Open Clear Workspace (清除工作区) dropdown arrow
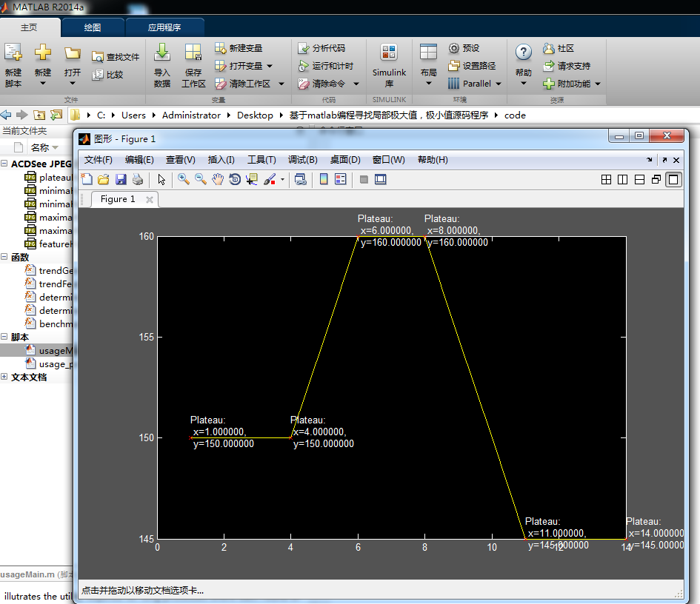Screen dimensions: 700x604 click(281, 84)
